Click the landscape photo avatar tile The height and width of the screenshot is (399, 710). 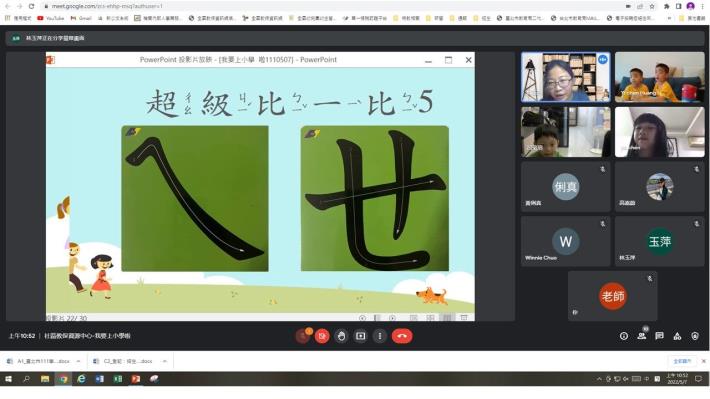(659, 187)
